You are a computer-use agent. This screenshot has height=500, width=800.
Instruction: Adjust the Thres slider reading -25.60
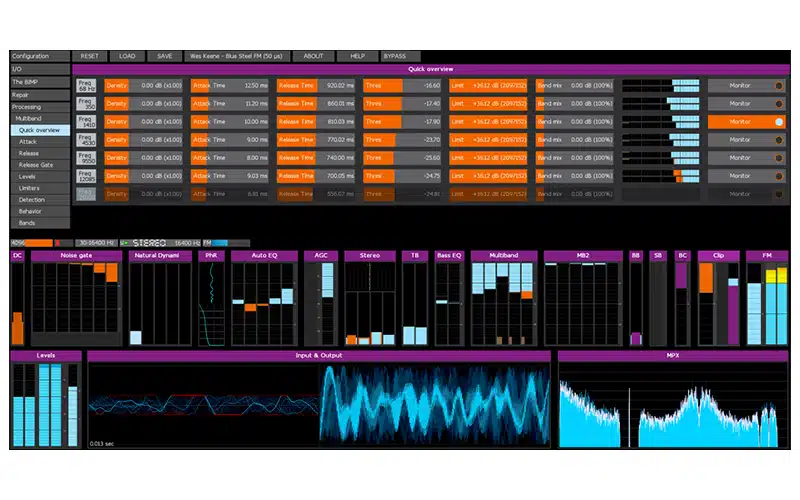pos(402,158)
